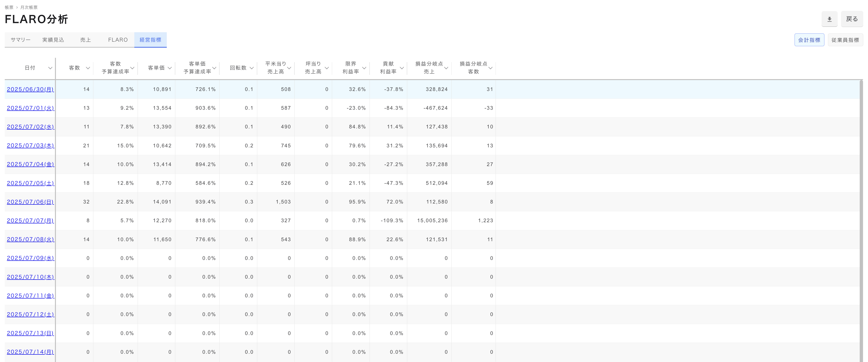
Task: Open the 2025/07/01(火) date link
Action: (x=30, y=108)
